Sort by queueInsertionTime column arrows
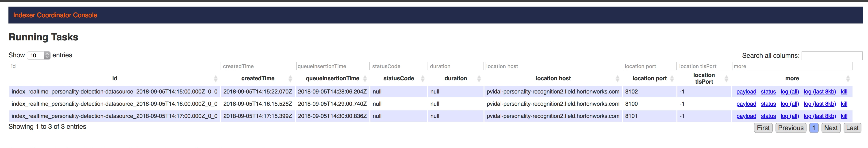This screenshot has height=148, width=868. [x=365, y=78]
